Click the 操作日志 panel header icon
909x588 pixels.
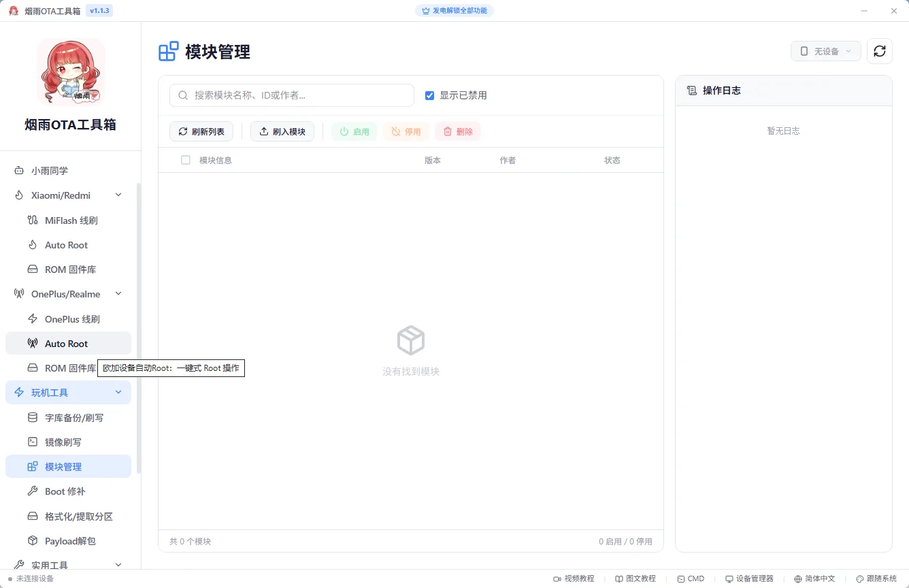[692, 91]
